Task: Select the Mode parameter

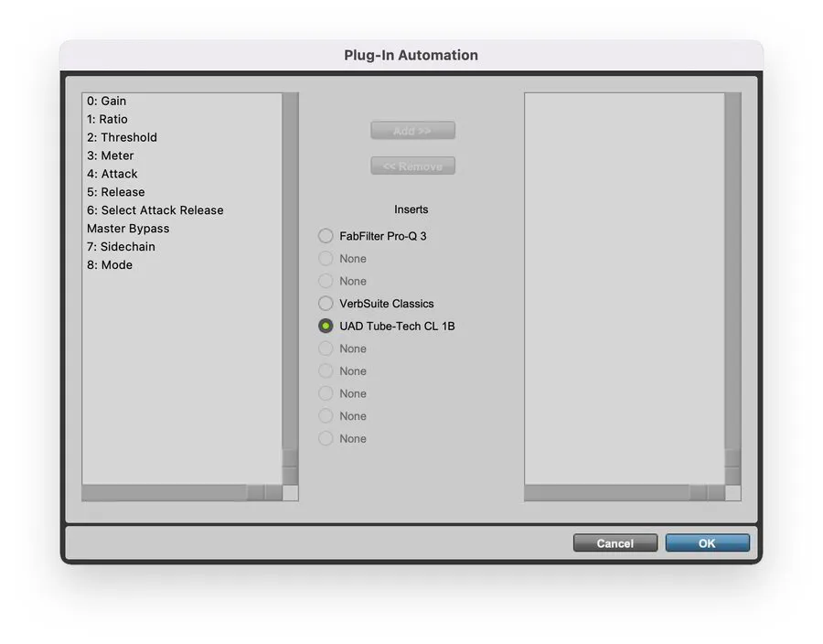Action: pyautogui.click(x=110, y=264)
